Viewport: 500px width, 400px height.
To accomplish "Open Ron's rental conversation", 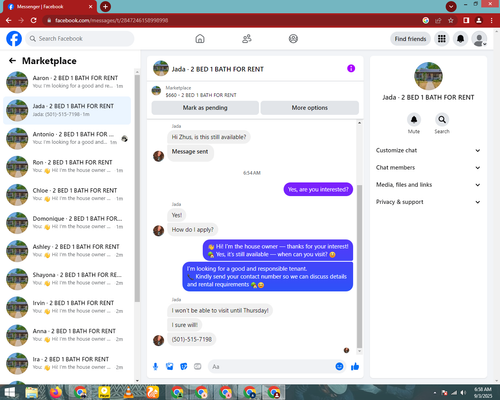I will pos(67,166).
